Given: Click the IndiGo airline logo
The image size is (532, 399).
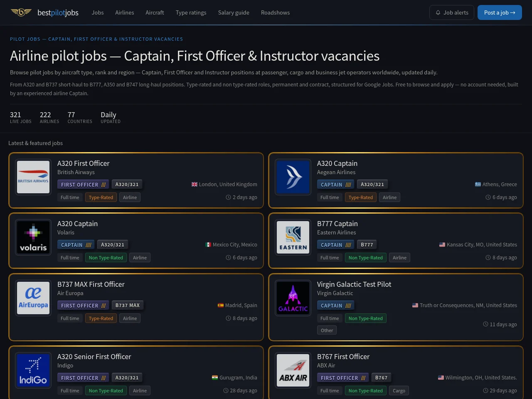Looking at the screenshot, I should pyautogui.click(x=33, y=370).
